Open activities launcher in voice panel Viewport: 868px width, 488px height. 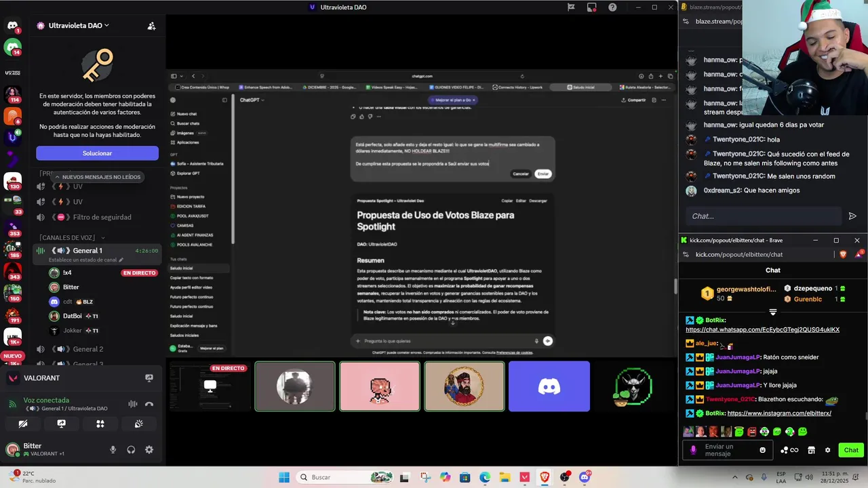(x=100, y=424)
